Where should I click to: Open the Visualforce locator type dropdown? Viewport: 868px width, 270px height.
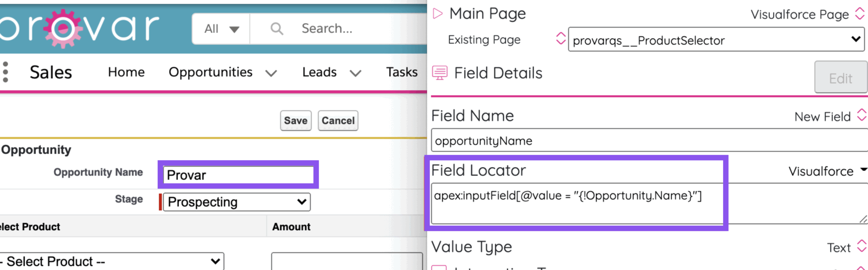pos(864,170)
